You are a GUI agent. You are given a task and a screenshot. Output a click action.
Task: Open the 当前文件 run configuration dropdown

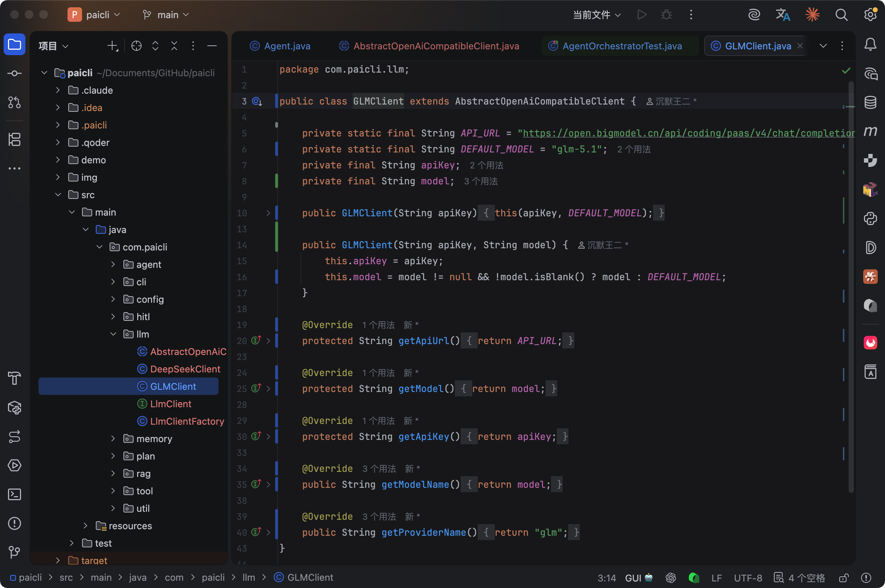click(597, 15)
